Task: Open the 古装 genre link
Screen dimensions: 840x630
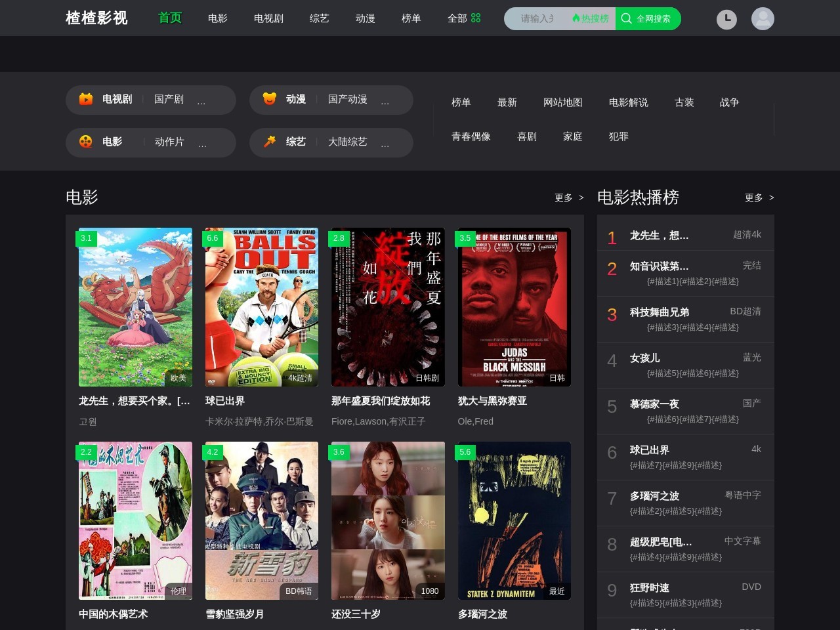Action: click(684, 102)
